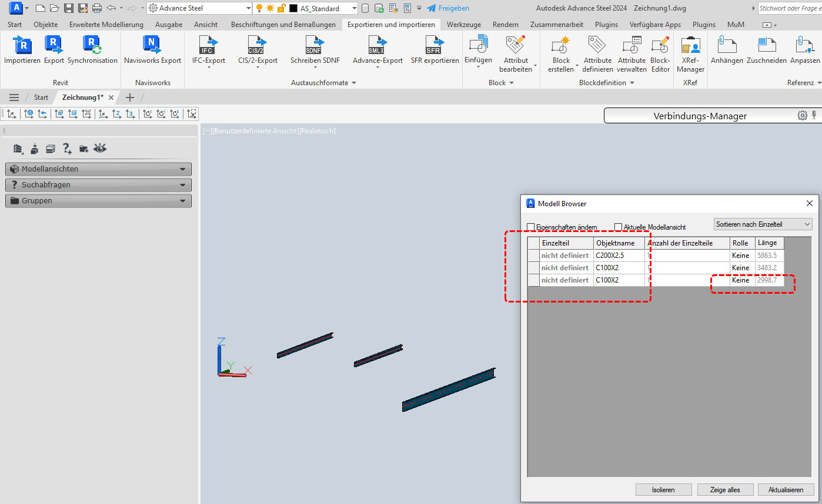Screen dimensions: 822x504
Task: Open the Sortieren nach Einzelteil dropdown
Action: coord(763,224)
